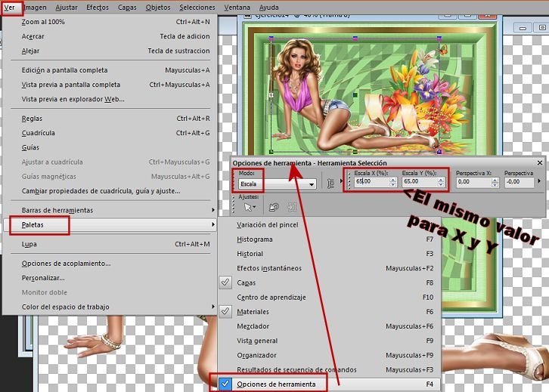
Task: Open Vista previa en explorador Web
Action: 109,99
